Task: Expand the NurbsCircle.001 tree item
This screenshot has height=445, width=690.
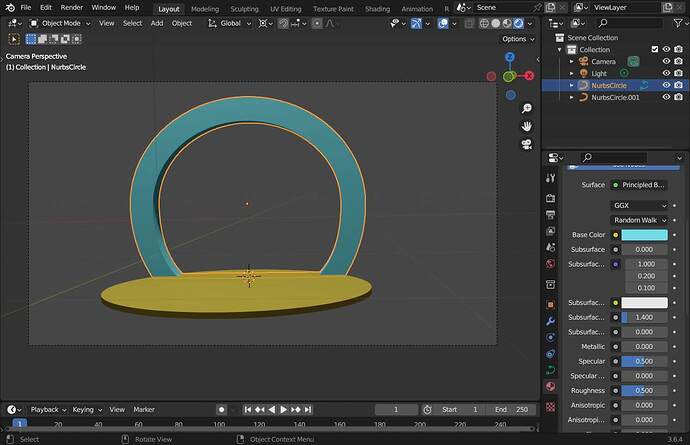Action: click(572, 97)
